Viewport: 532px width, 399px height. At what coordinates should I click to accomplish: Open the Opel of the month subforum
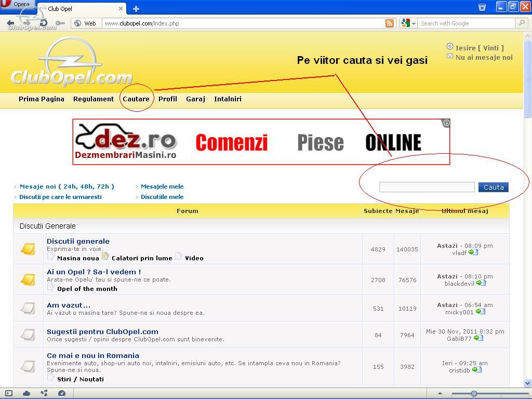[87, 289]
